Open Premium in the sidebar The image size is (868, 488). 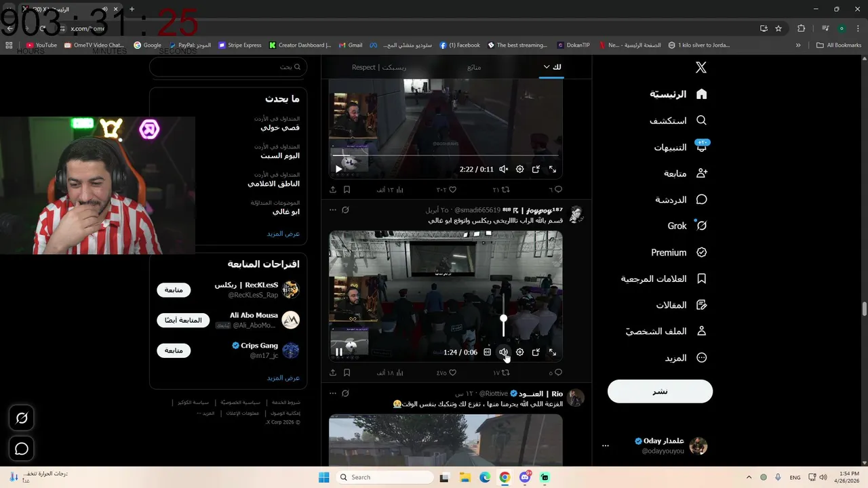click(x=679, y=252)
